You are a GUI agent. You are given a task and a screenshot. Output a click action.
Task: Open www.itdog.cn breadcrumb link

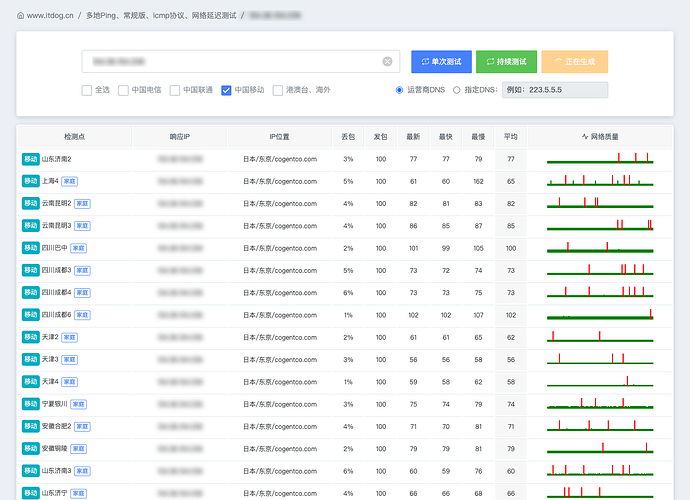coord(50,15)
